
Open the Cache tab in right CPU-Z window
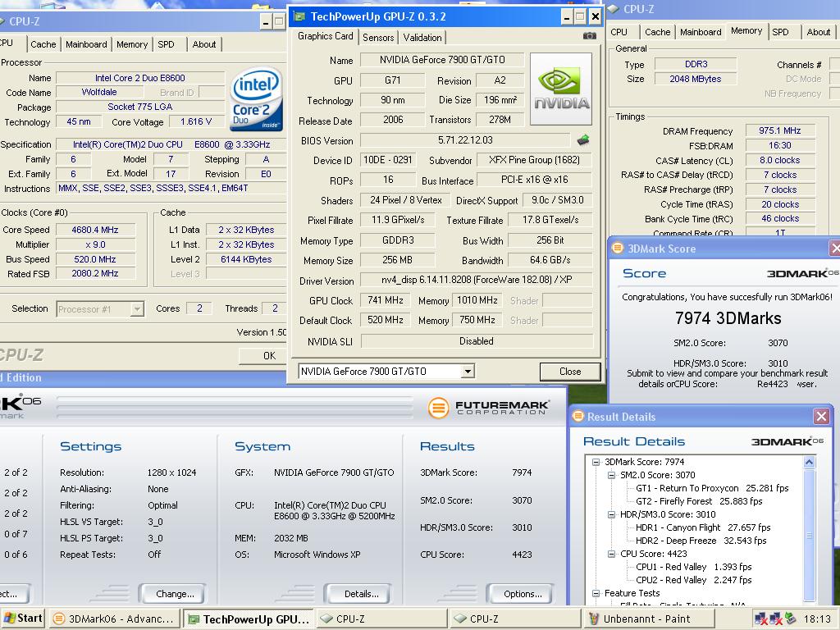tap(657, 32)
